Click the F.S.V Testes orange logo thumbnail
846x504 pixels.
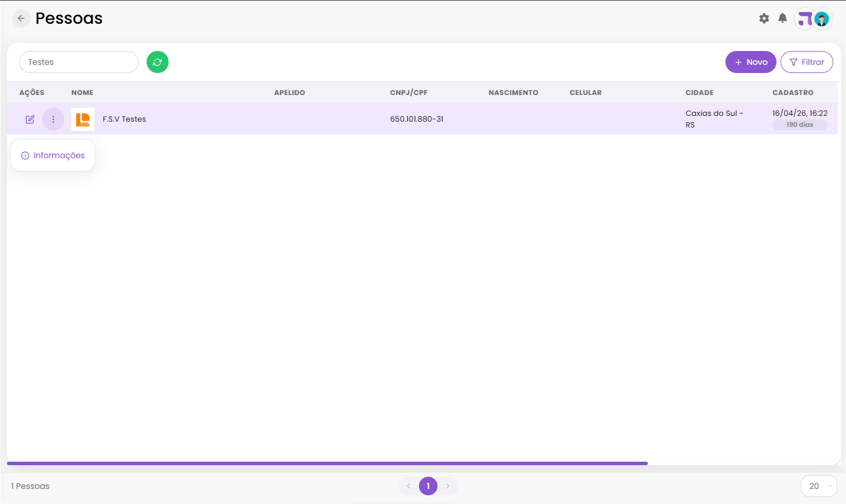83,119
